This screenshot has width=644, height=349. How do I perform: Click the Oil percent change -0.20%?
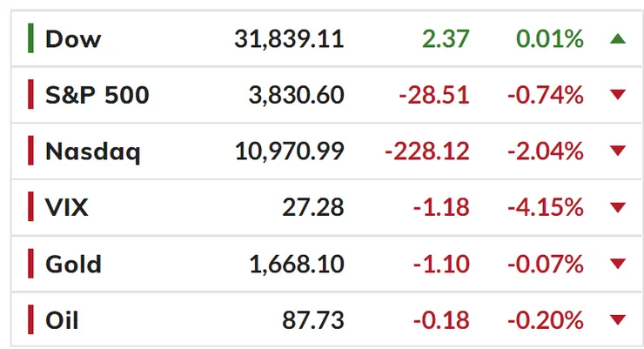[547, 320]
